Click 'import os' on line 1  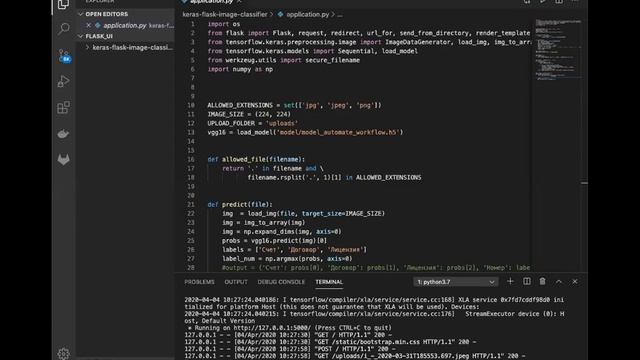[x=224, y=24]
